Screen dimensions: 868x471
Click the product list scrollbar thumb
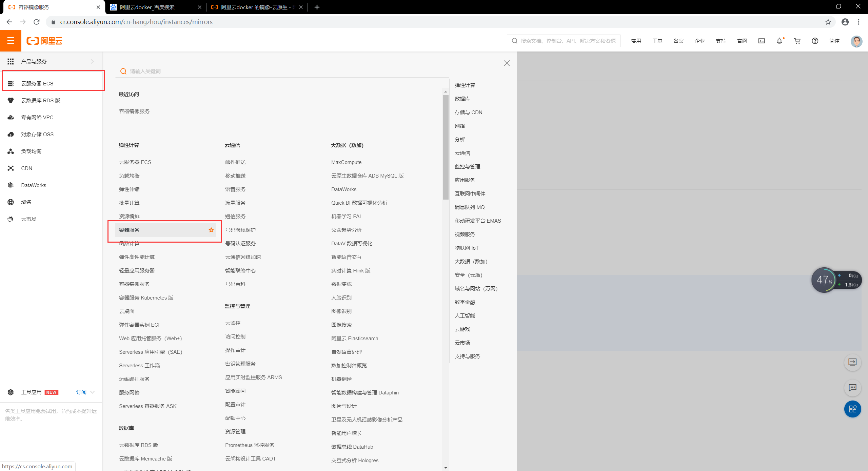(x=446, y=147)
